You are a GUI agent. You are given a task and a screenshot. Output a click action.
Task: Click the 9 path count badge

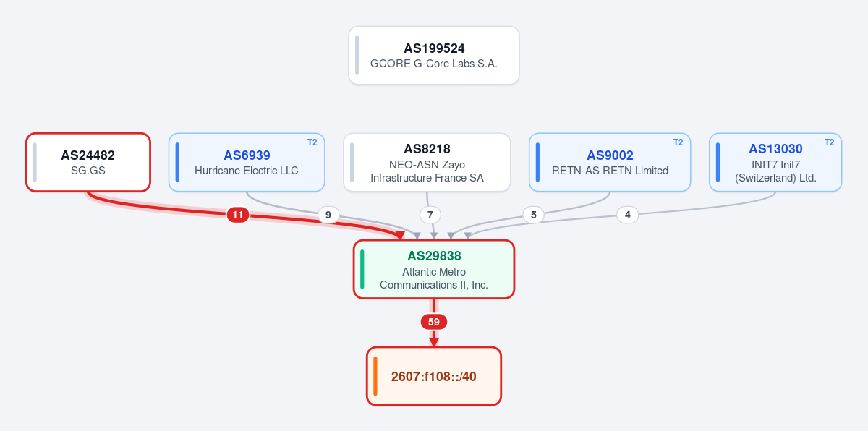tap(328, 215)
